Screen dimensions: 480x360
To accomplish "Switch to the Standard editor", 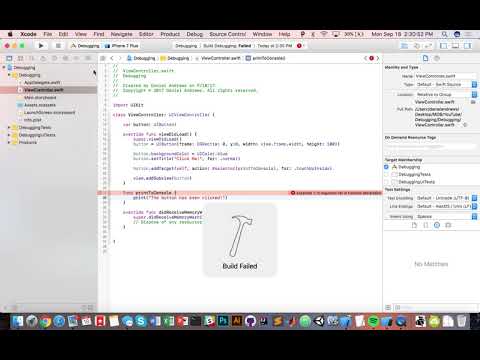I will click(404, 46).
